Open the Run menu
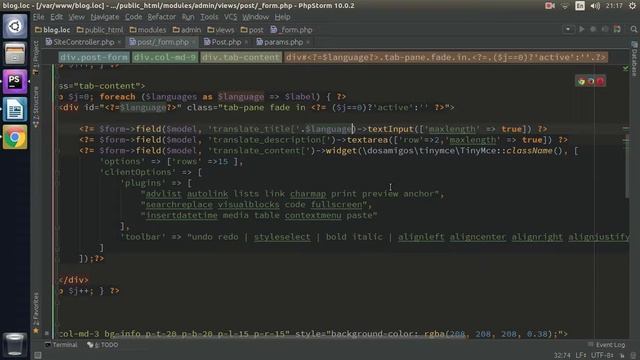Image resolution: width=640 pixels, height=360 pixels. [x=188, y=17]
